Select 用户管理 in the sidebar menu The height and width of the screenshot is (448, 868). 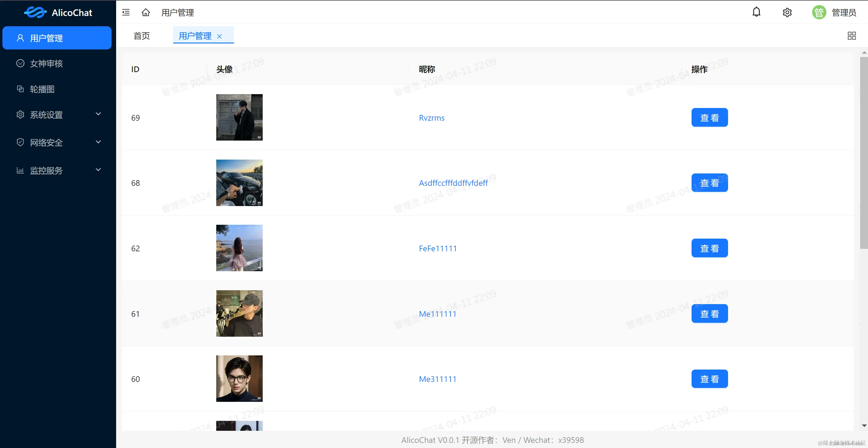[x=57, y=38]
